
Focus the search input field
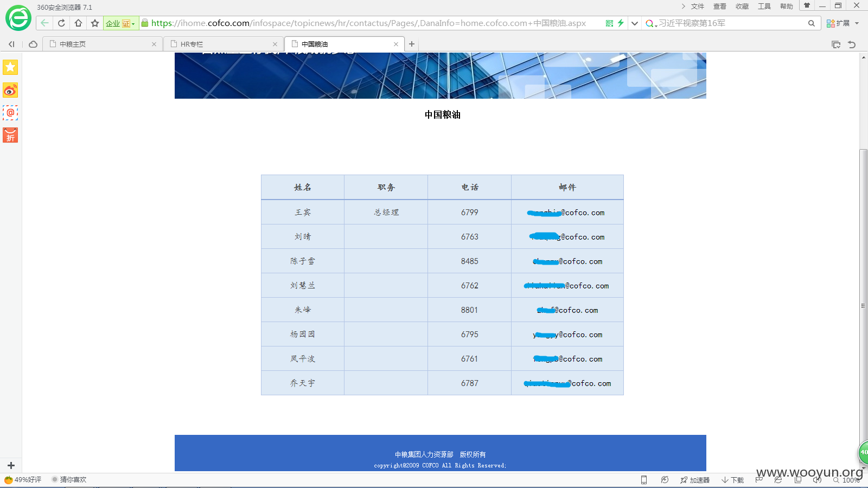tap(730, 23)
